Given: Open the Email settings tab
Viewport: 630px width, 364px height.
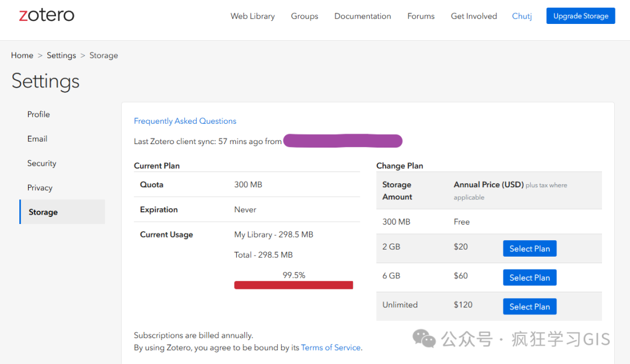Looking at the screenshot, I should [37, 139].
